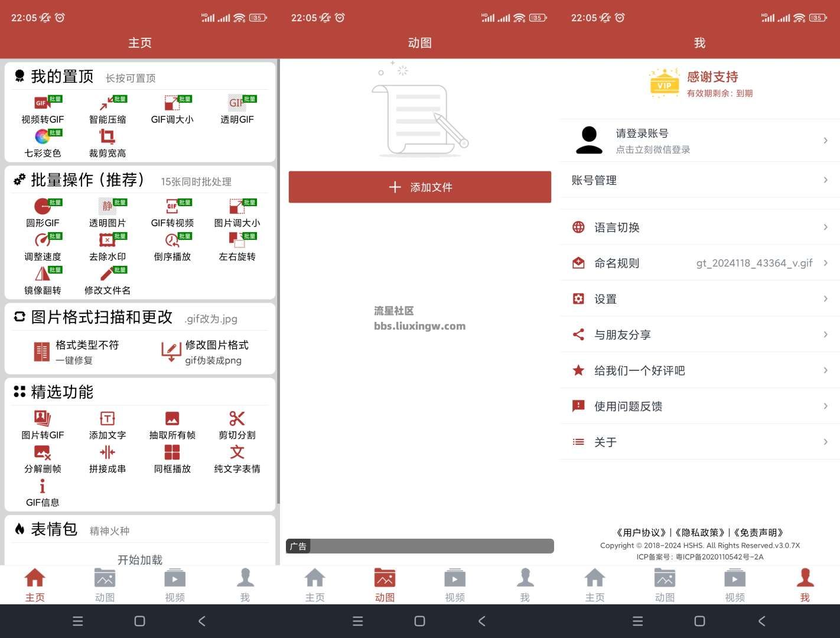Tap Android home button under 动图 screen
The image size is (840, 638).
point(419,621)
